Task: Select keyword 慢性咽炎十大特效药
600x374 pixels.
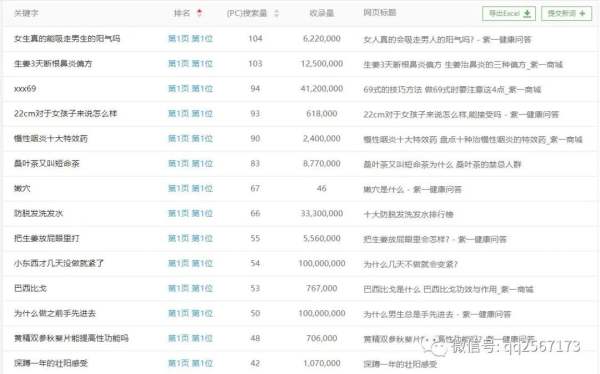Action: tap(51, 139)
